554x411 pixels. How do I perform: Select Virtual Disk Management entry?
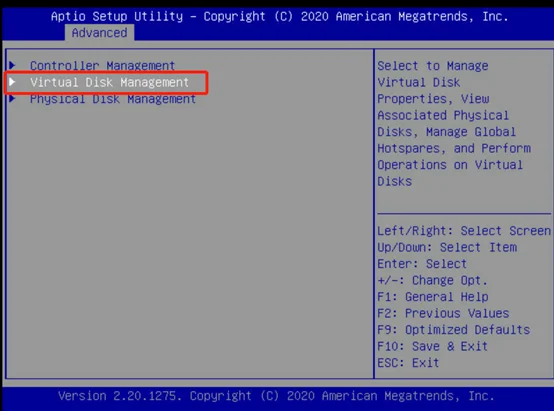click(x=110, y=82)
